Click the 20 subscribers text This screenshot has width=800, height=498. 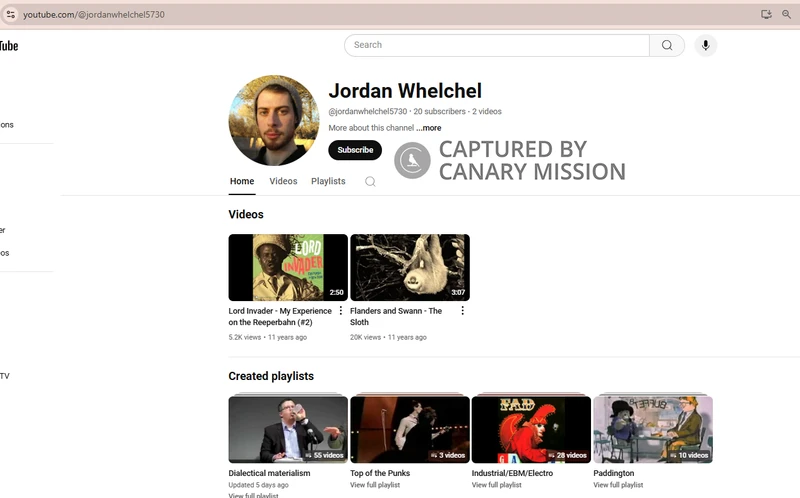click(439, 111)
